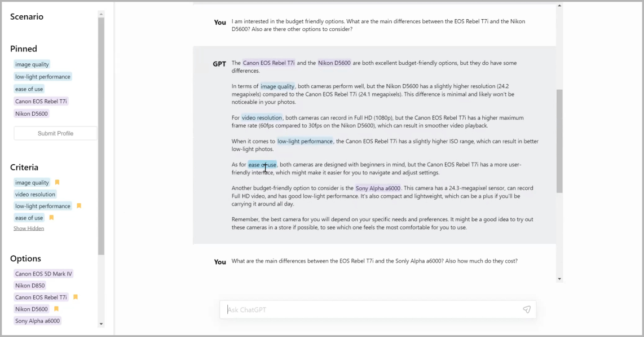This screenshot has height=337, width=644.
Task: Click the chat pane scroll-up arrow
Action: coord(559,6)
